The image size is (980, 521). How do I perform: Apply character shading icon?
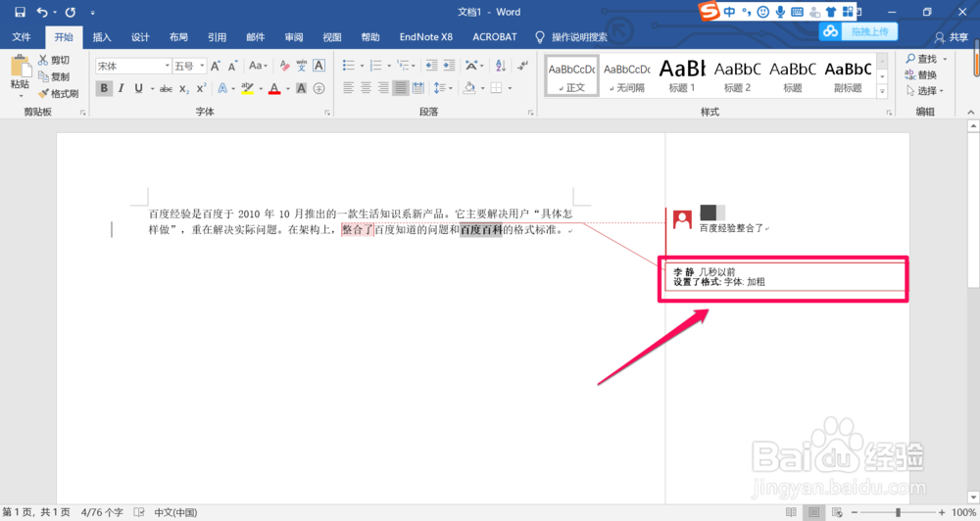[301, 89]
